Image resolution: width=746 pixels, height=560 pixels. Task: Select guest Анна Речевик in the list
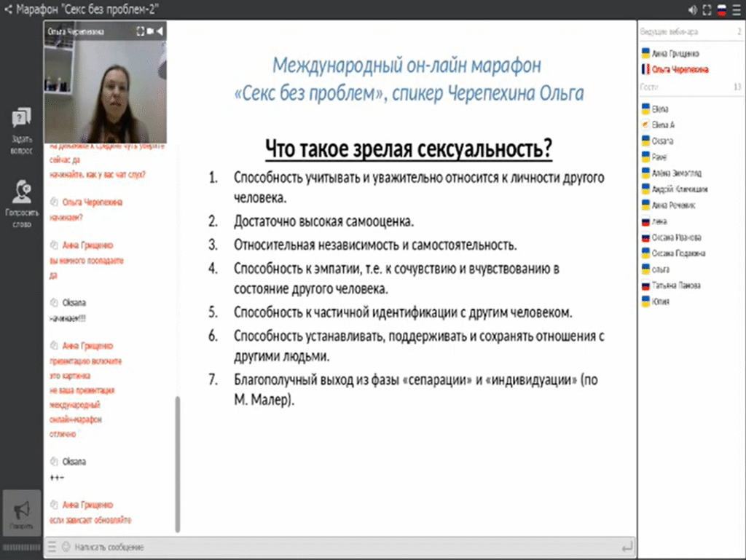click(x=672, y=205)
